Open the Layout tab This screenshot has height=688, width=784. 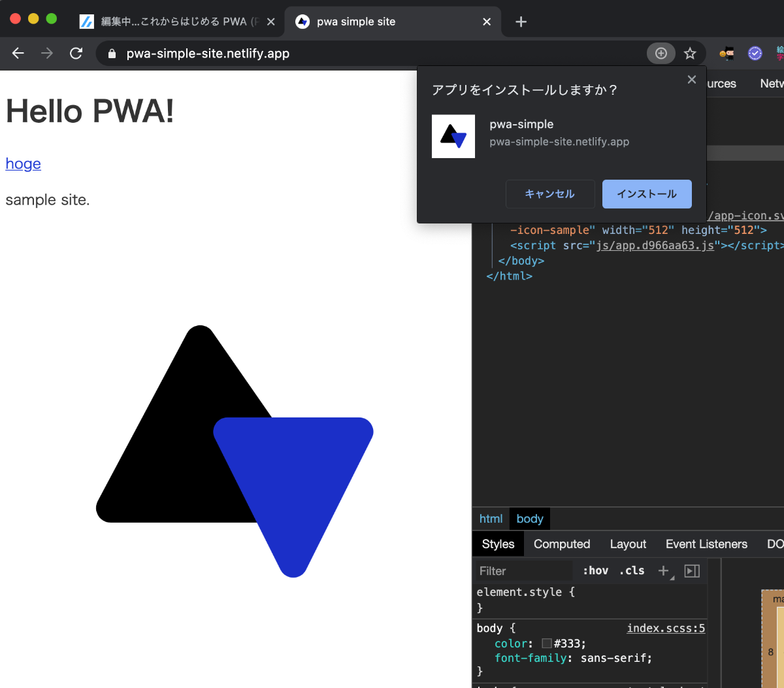[628, 544]
